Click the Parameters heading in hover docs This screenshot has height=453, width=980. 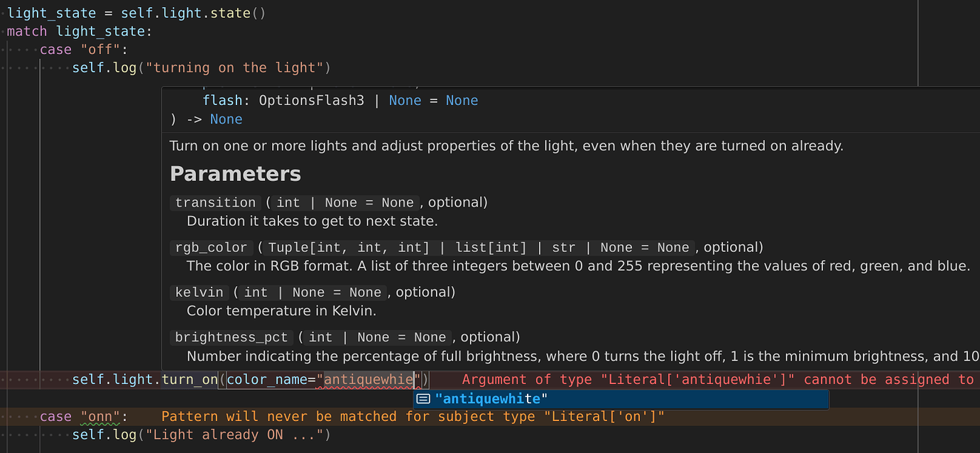point(235,174)
